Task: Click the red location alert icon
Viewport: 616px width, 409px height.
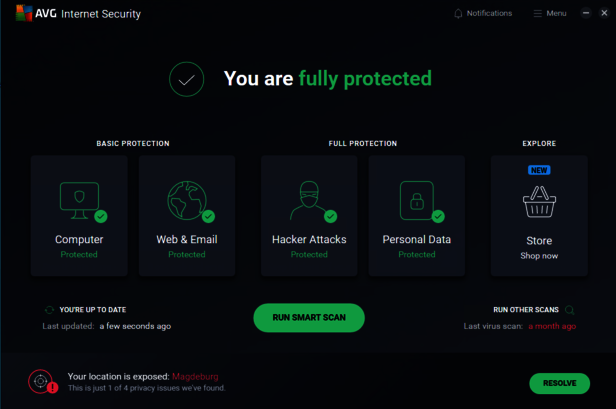Action: [41, 381]
